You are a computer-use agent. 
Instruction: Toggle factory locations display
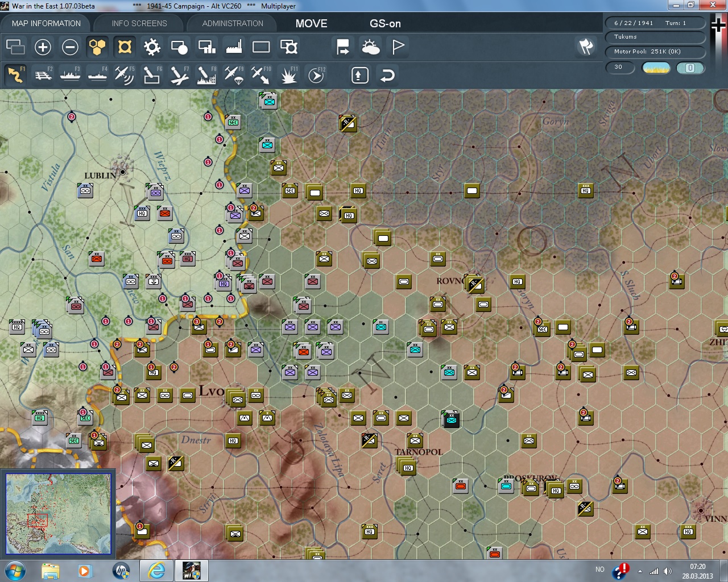[x=234, y=47]
